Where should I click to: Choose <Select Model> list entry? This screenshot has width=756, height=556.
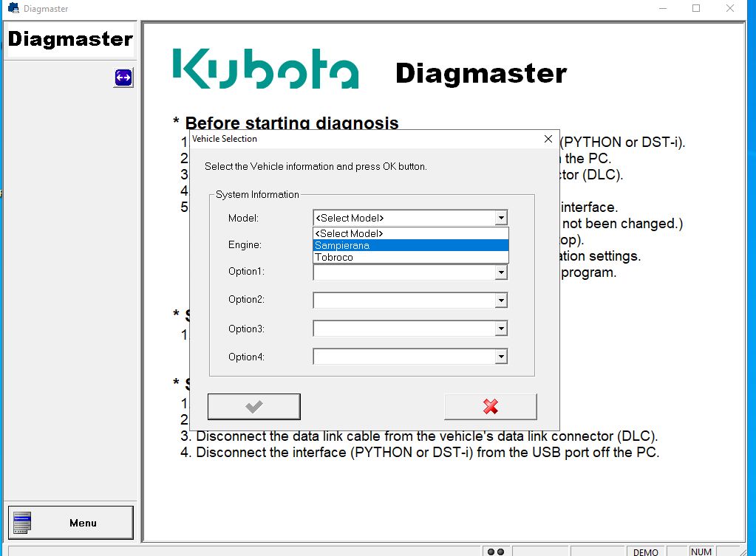click(x=411, y=233)
